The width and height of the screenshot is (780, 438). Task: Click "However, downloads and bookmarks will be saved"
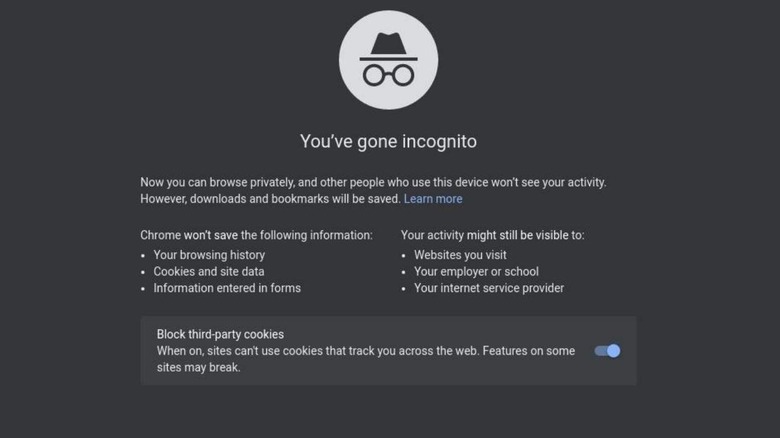coord(270,199)
